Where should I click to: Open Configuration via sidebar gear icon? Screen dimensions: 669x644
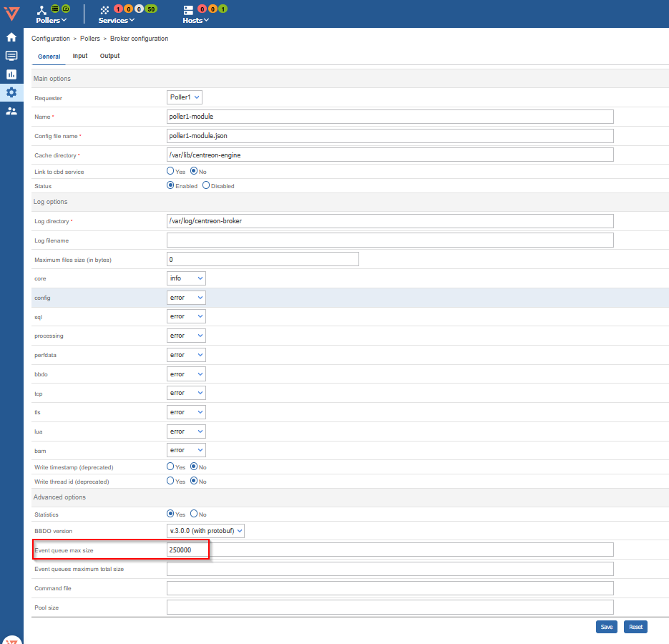[11, 92]
